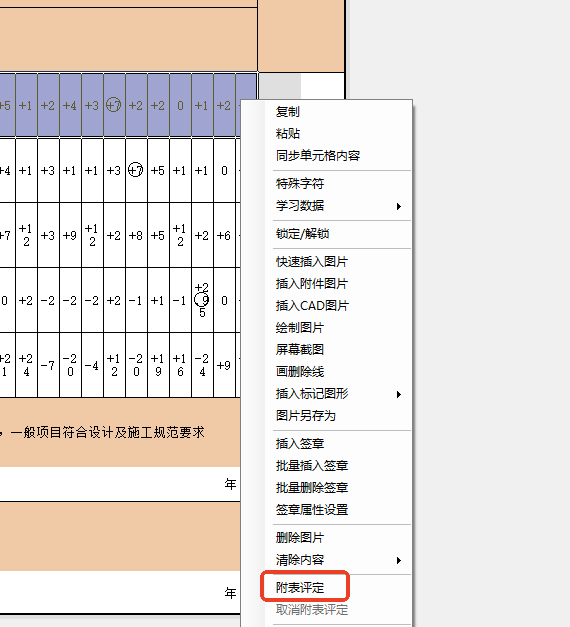Click 同步单元格内容 menu entry
570x627 pixels.
click(x=318, y=156)
